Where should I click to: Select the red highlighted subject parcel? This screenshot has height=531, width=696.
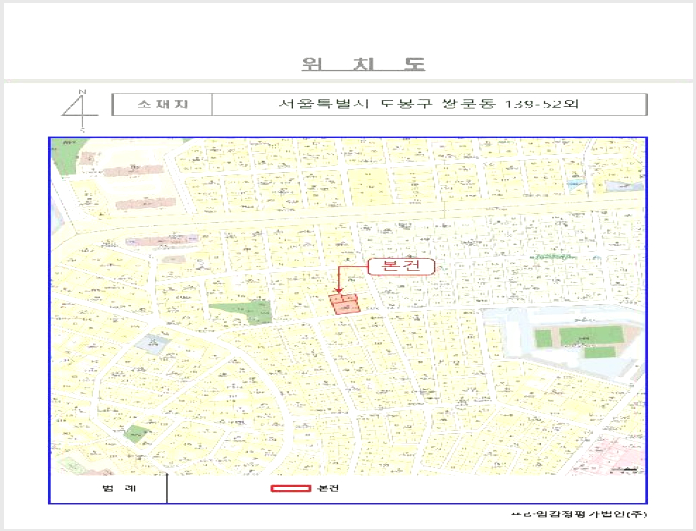[344, 304]
